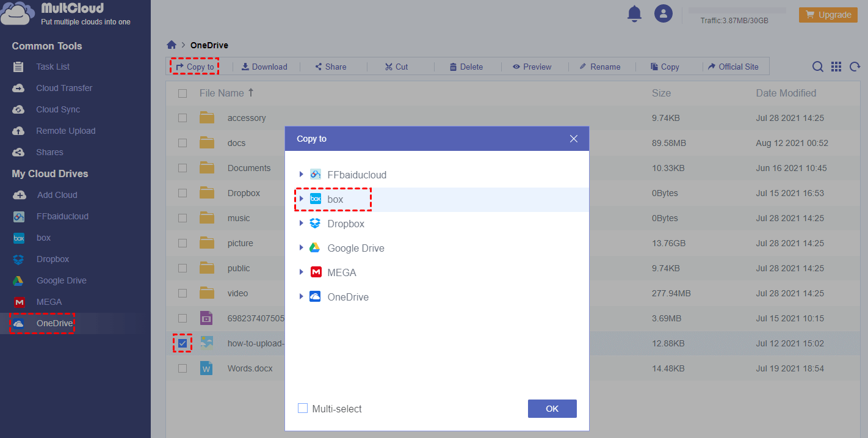
Task: Click Delete in the toolbar
Action: point(466,67)
